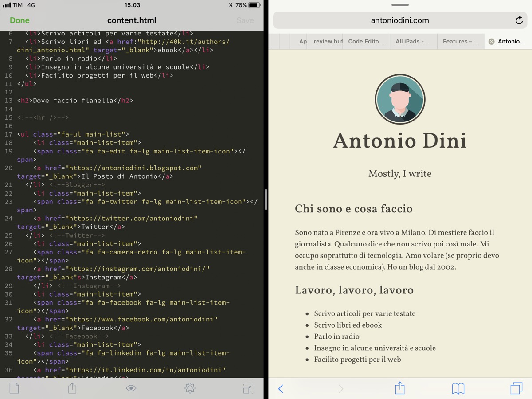
Task: Close the Antonio... tab
Action: coord(491,42)
